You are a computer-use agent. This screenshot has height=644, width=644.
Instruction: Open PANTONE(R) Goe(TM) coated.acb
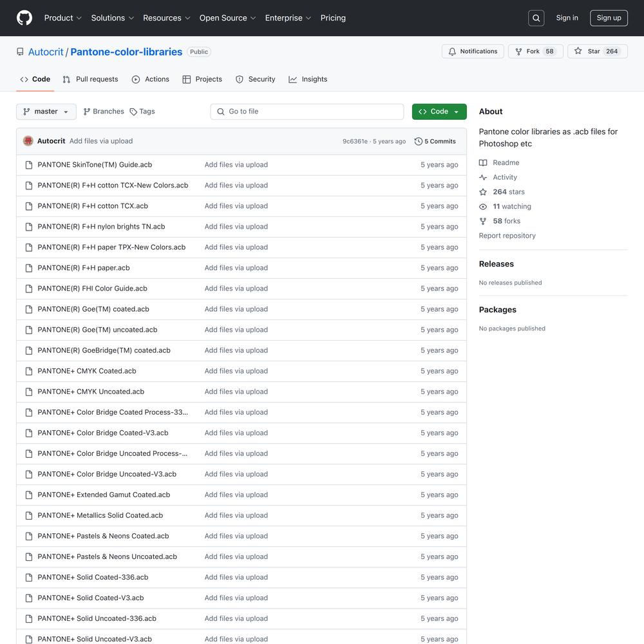[x=93, y=309]
